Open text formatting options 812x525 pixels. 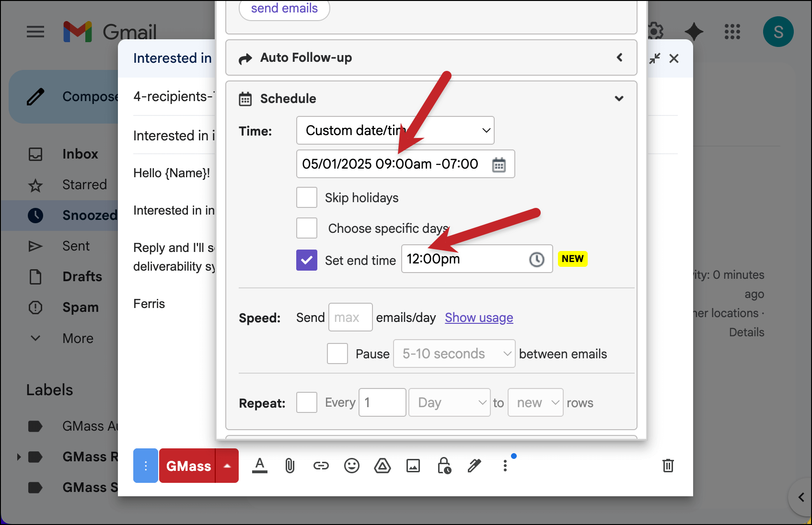tap(260, 466)
